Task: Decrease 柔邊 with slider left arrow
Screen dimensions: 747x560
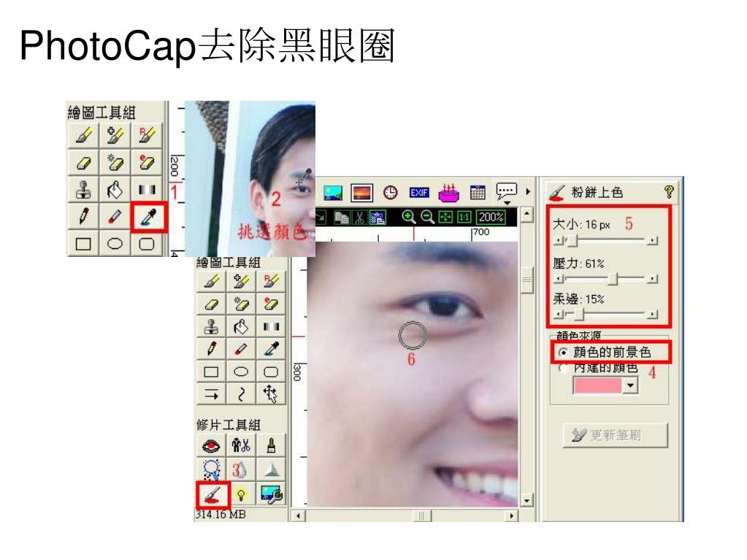Action: click(559, 314)
